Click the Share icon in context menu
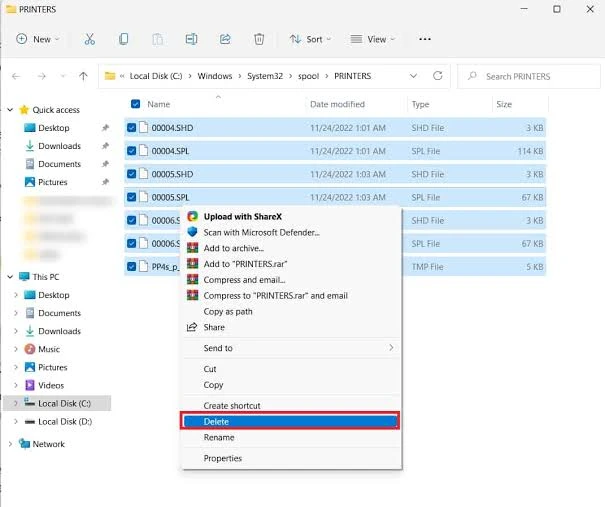 coord(192,327)
